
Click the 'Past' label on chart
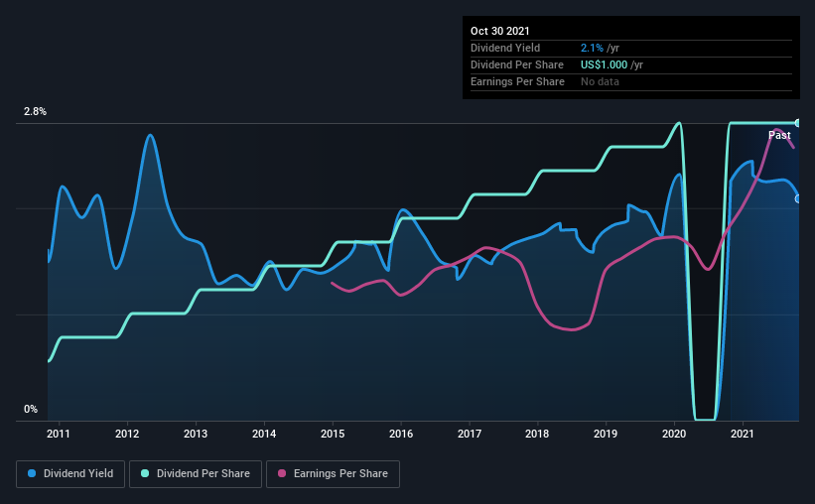click(779, 135)
